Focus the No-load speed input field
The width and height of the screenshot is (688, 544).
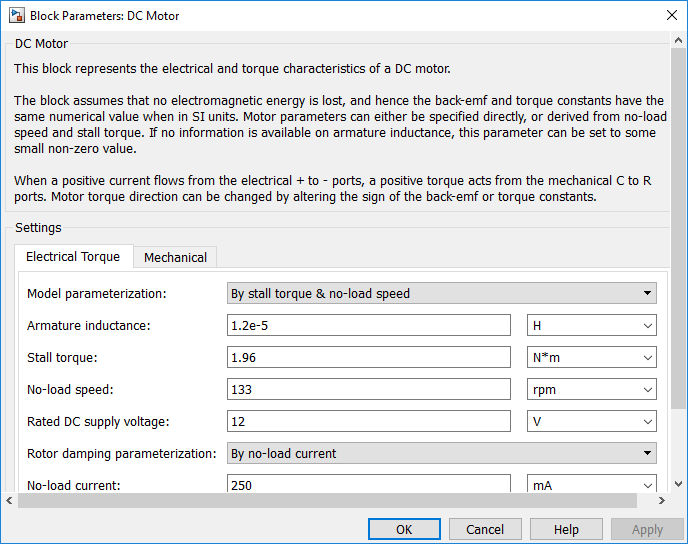370,390
